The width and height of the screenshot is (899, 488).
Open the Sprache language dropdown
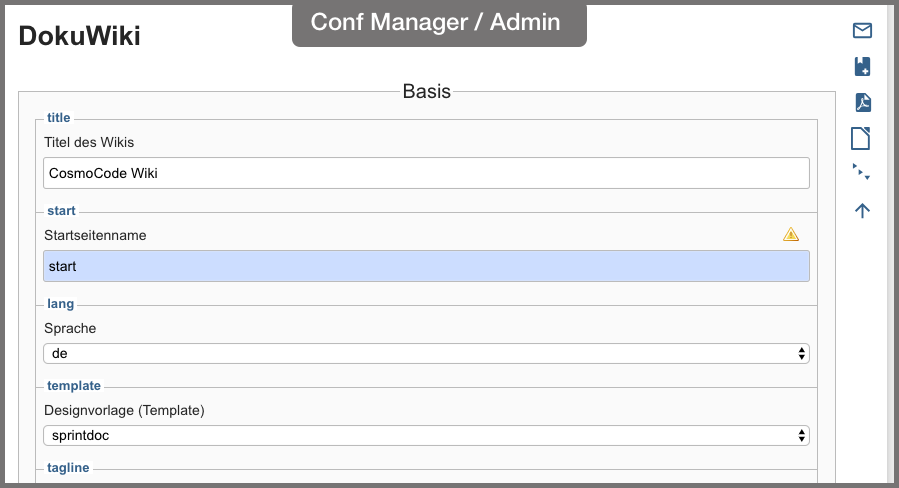(426, 353)
